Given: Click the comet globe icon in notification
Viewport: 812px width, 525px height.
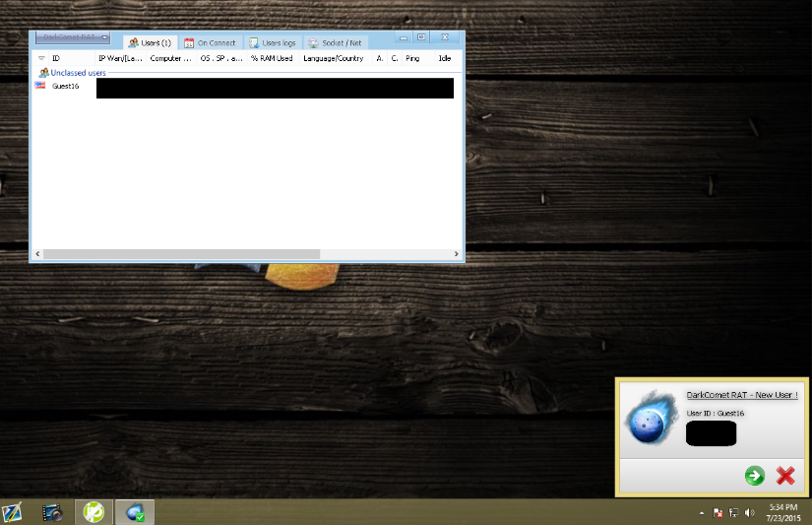Looking at the screenshot, I should 652,418.
